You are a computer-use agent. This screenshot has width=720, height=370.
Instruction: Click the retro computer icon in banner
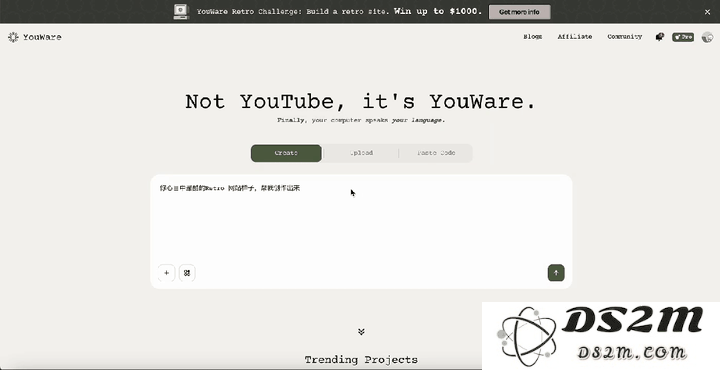[181, 11]
